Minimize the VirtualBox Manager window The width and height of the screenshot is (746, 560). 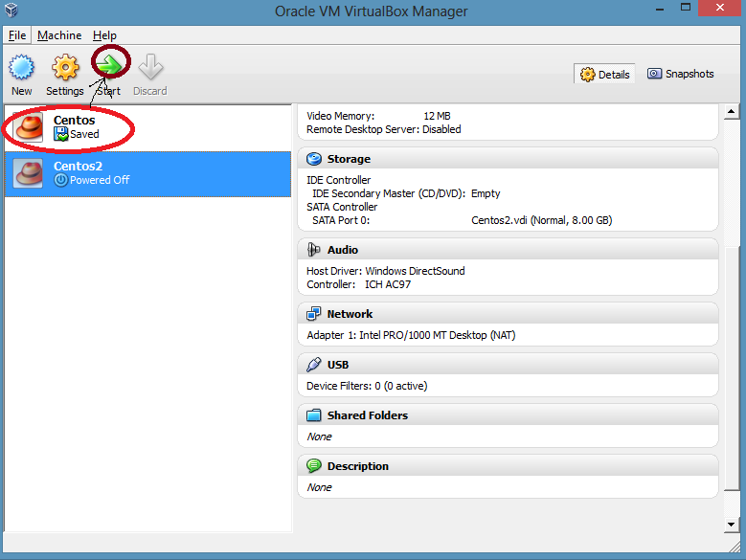pyautogui.click(x=660, y=9)
